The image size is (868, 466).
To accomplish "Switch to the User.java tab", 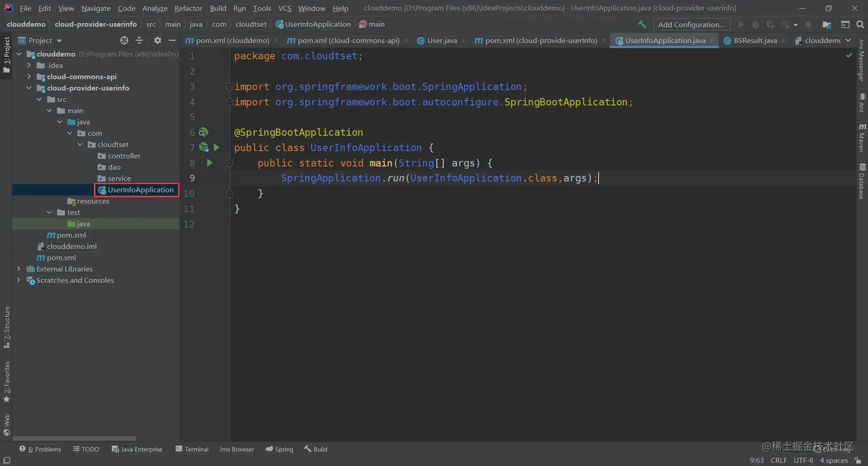I will pos(441,41).
